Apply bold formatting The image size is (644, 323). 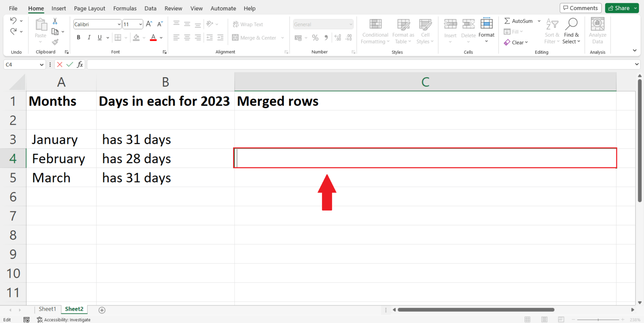pos(78,37)
